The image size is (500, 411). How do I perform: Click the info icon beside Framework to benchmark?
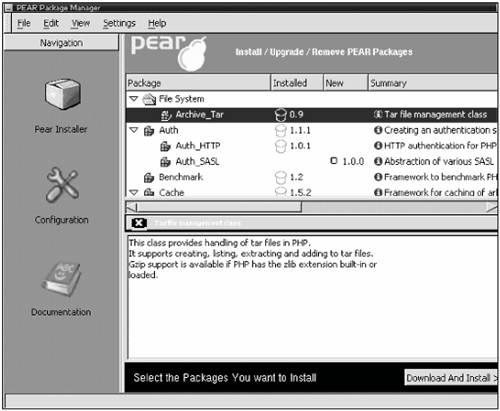378,177
